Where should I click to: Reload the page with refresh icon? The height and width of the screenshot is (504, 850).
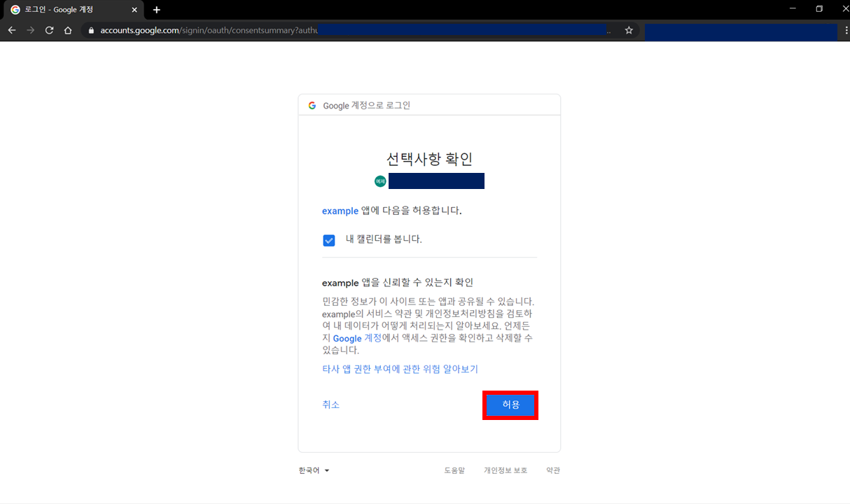tap(49, 31)
